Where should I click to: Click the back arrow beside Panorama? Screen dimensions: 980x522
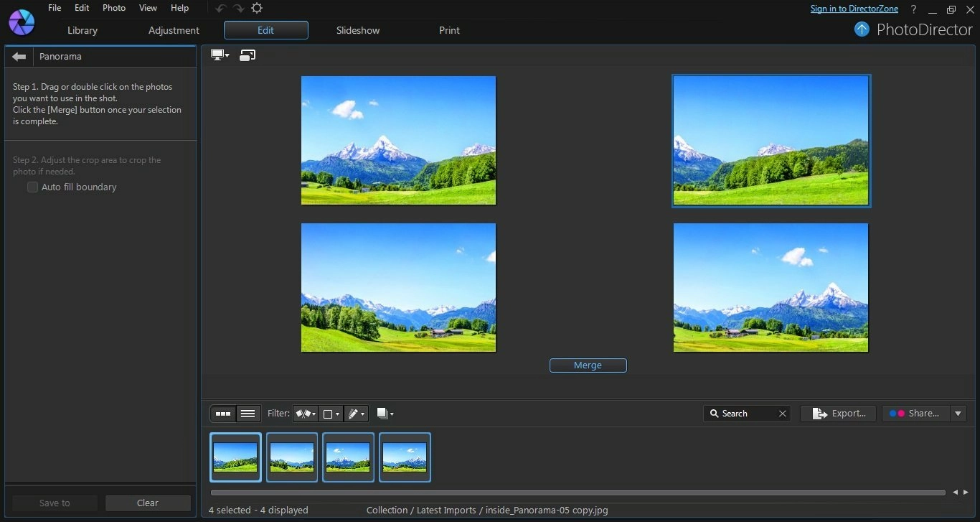coord(19,57)
